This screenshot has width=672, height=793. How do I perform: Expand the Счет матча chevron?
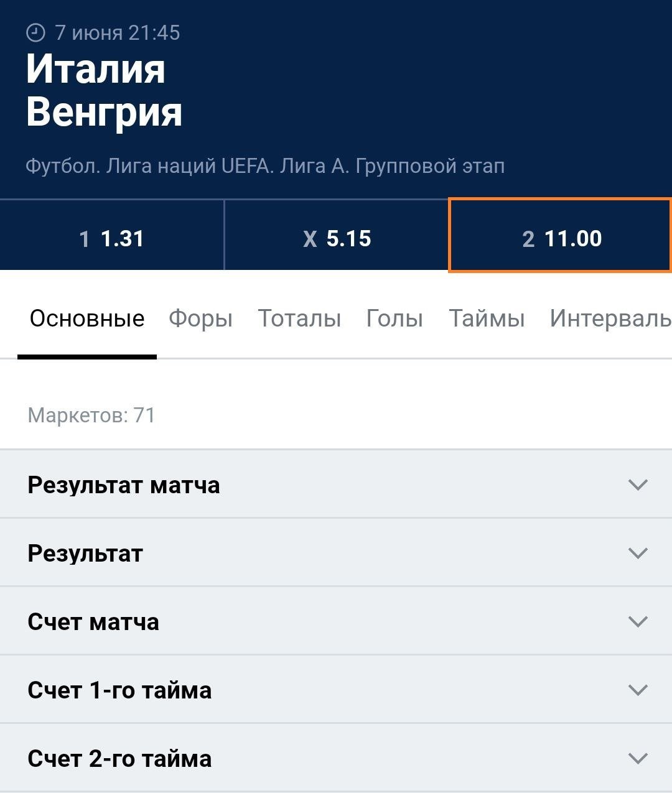click(638, 621)
